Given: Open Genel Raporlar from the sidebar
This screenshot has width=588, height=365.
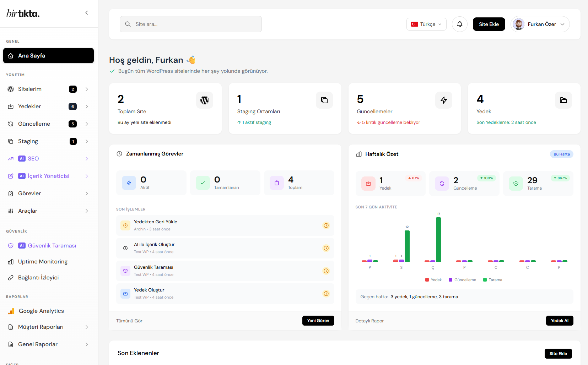Looking at the screenshot, I should [38, 344].
